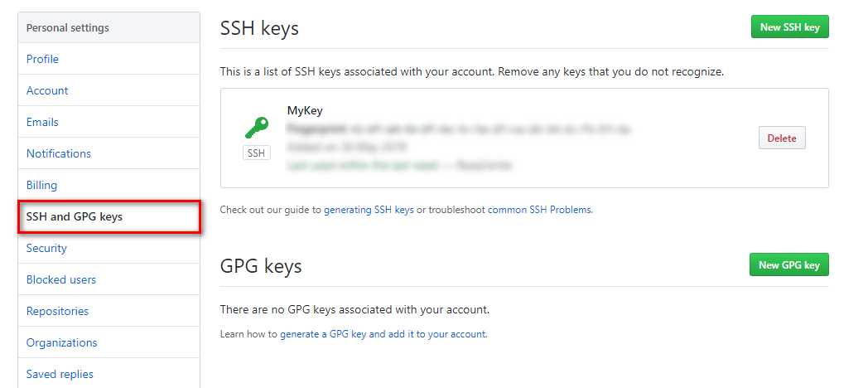Image resolution: width=868 pixels, height=388 pixels.
Task: Open Repositories settings
Action: click(x=58, y=311)
